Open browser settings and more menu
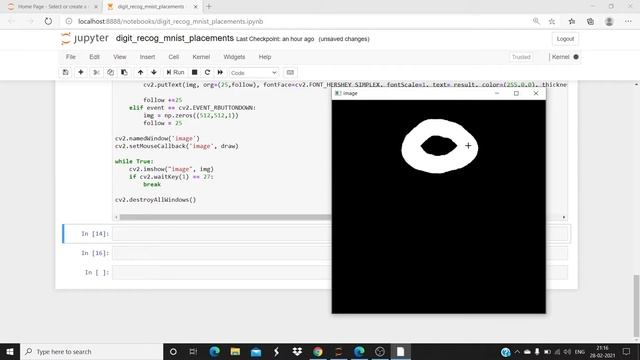640x360 pixels. (628, 21)
